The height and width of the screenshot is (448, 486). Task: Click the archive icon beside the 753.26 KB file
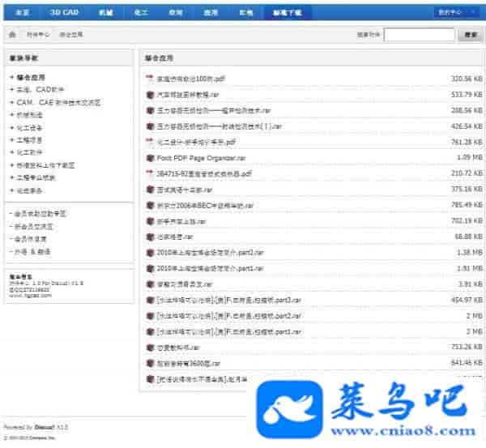click(150, 348)
